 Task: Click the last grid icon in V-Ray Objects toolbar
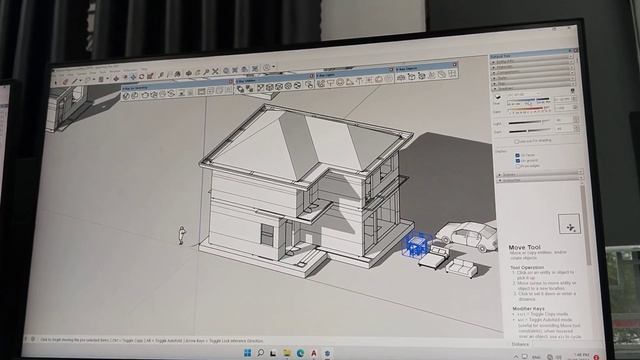pyautogui.click(x=452, y=73)
